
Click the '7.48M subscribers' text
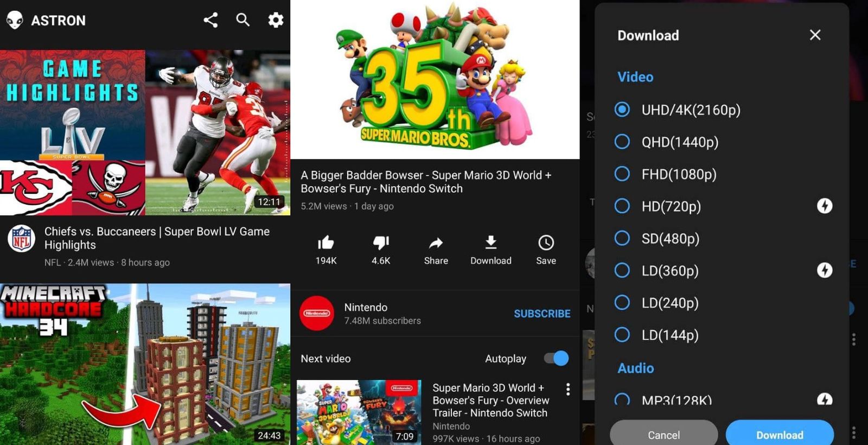point(382,321)
